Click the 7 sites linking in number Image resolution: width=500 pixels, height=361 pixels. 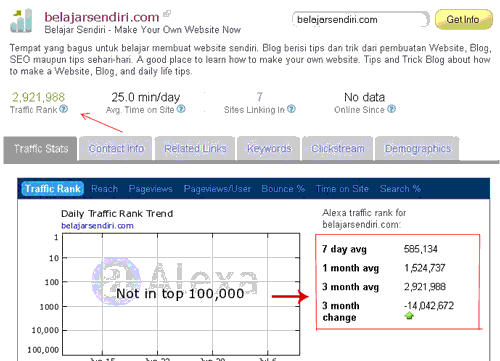click(259, 97)
